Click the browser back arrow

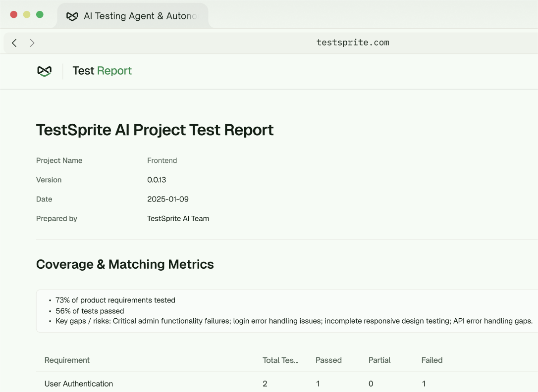click(x=14, y=43)
